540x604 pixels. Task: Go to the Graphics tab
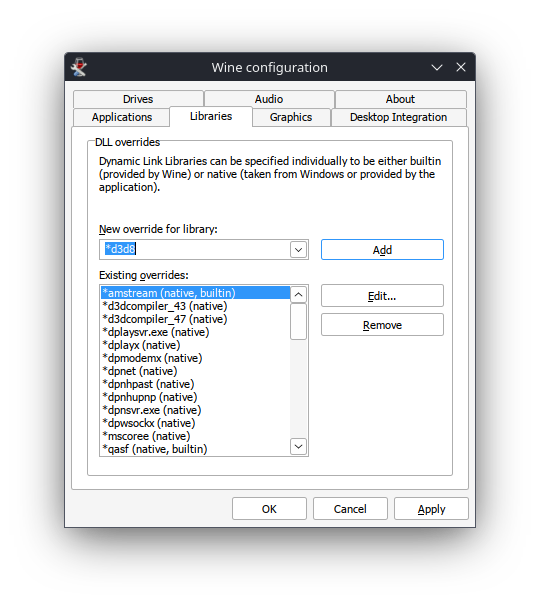pyautogui.click(x=291, y=117)
